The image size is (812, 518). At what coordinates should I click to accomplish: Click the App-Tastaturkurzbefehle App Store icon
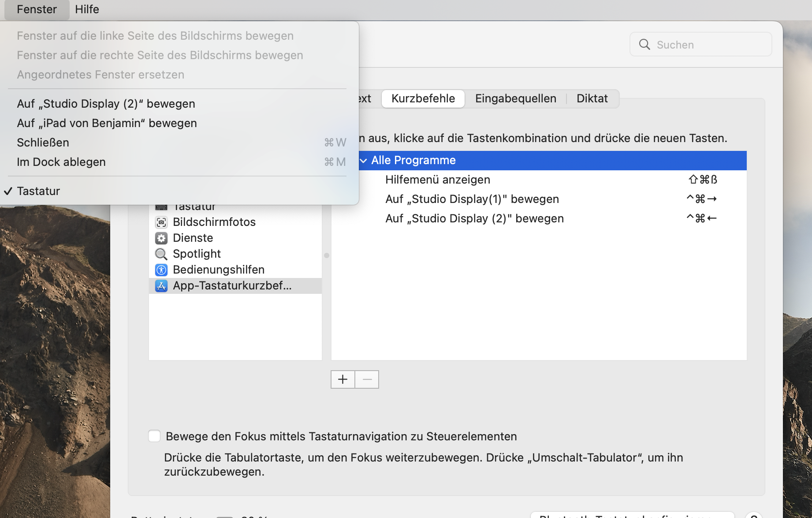161,286
